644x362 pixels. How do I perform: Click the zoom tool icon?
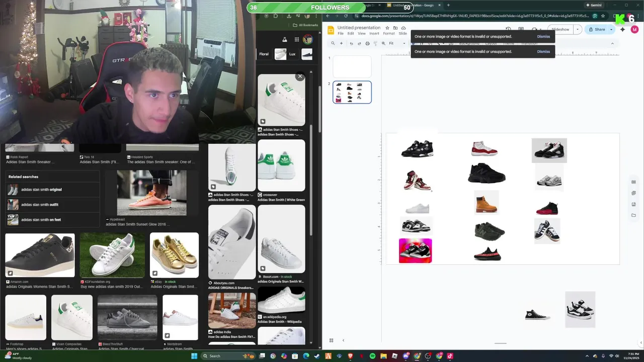(x=383, y=44)
